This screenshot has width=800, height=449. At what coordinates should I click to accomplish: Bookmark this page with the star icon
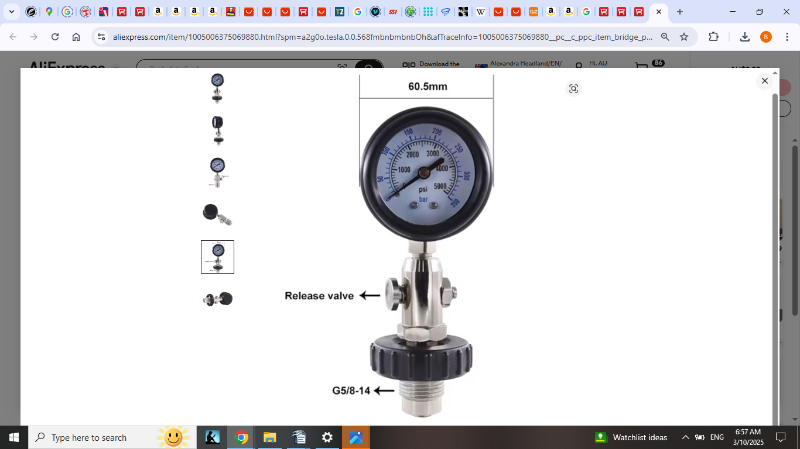684,37
